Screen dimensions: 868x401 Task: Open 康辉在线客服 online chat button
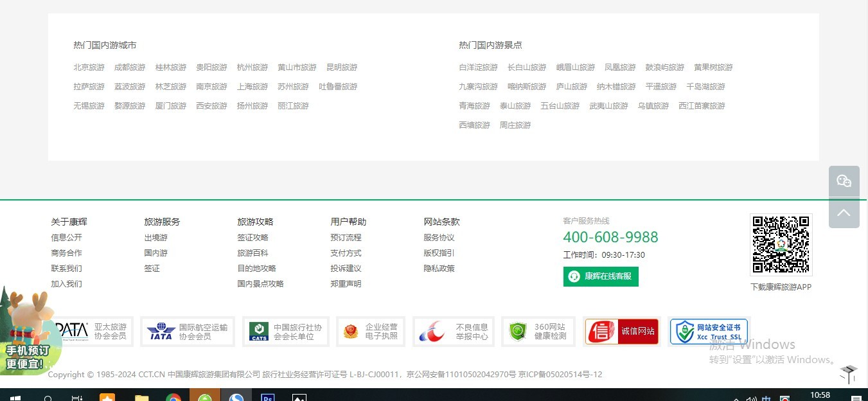point(601,276)
